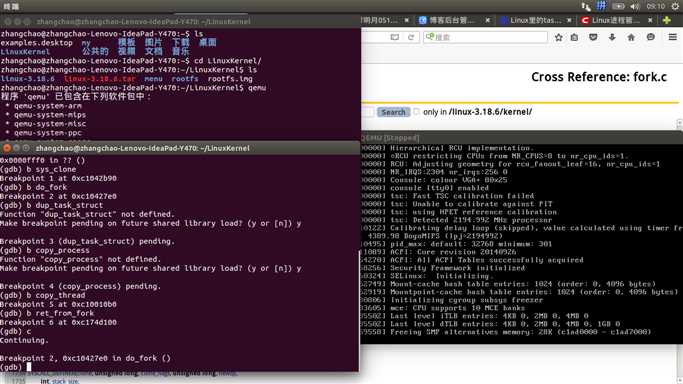Open the system gear session menu
The height and width of the screenshot is (384, 683).
coord(675,6)
